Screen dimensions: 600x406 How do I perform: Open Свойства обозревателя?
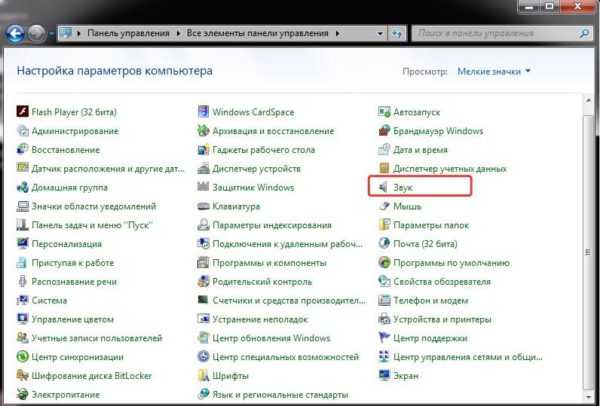point(434,282)
